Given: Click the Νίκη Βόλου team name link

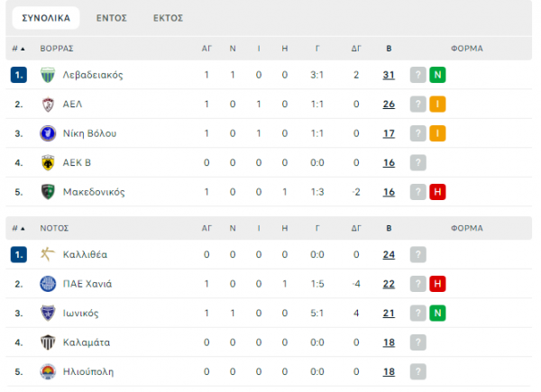Looking at the screenshot, I should (x=89, y=133).
